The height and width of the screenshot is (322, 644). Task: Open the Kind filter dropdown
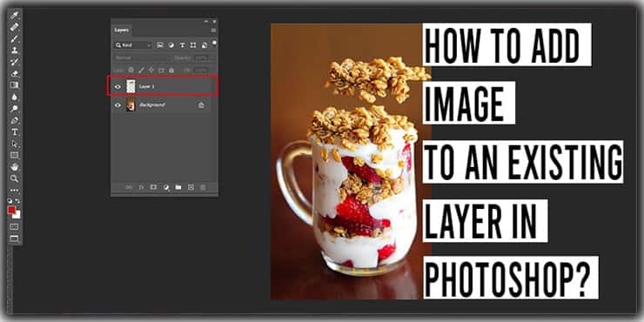[133, 45]
